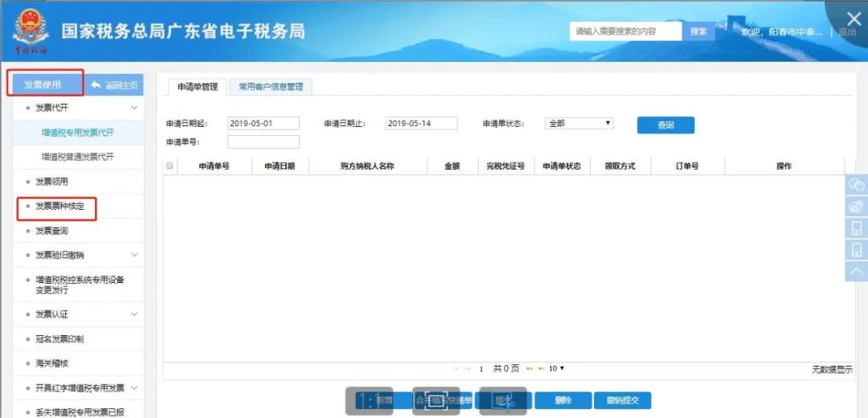Collapse the 发票代开 menu chevron
The width and height of the screenshot is (868, 418).
point(134,108)
